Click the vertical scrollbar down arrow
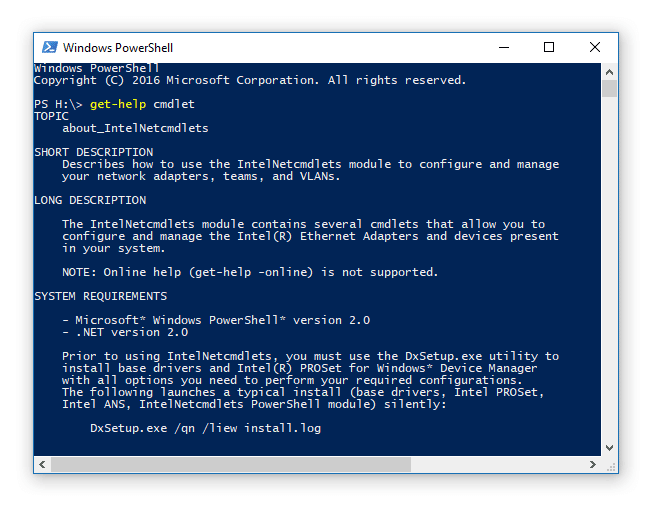Viewport: 655px width, 521px height. click(x=609, y=448)
